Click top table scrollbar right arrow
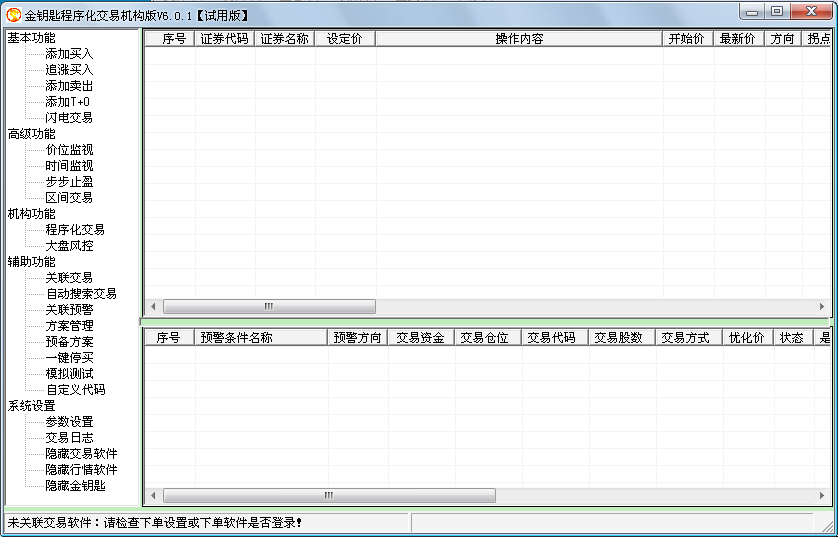This screenshot has height=537, width=838. click(x=822, y=307)
